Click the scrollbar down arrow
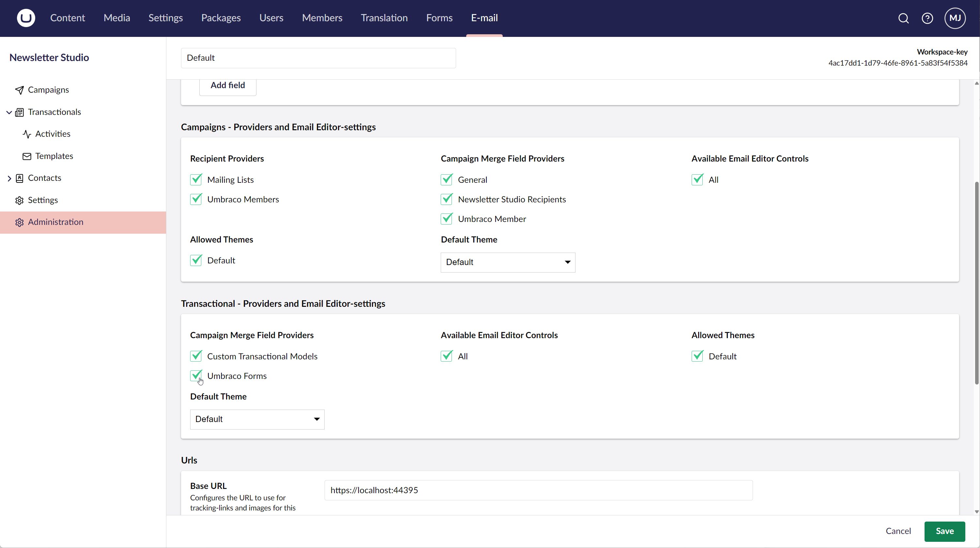 (977, 512)
